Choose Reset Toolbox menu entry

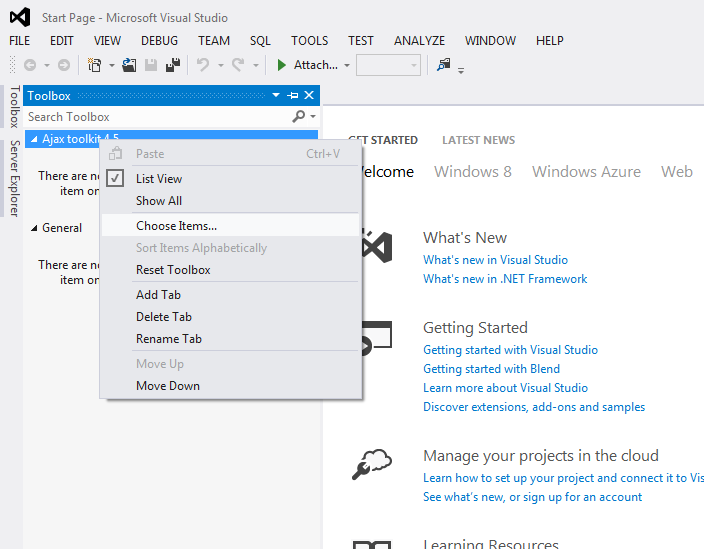[230, 270]
